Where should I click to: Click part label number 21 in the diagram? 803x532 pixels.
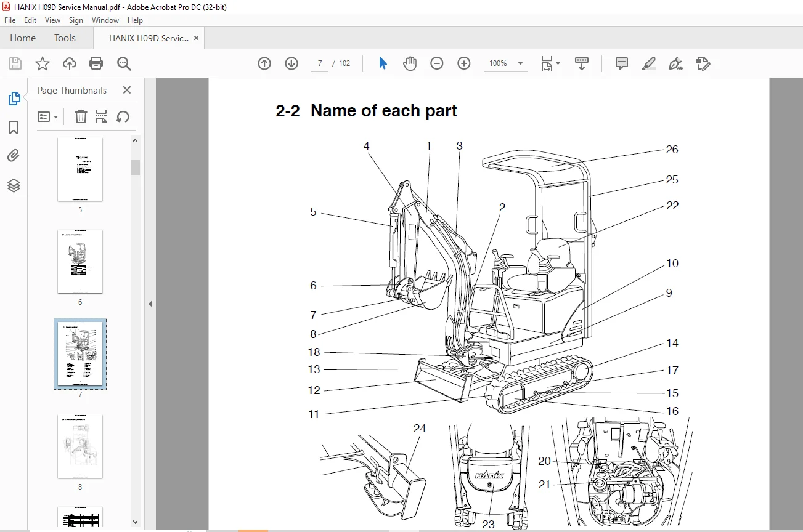(544, 485)
